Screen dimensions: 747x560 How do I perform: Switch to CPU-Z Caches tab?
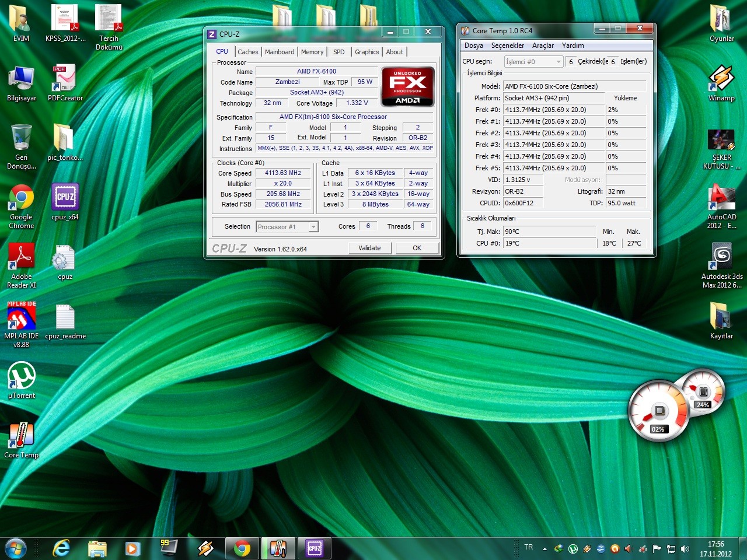(x=247, y=52)
